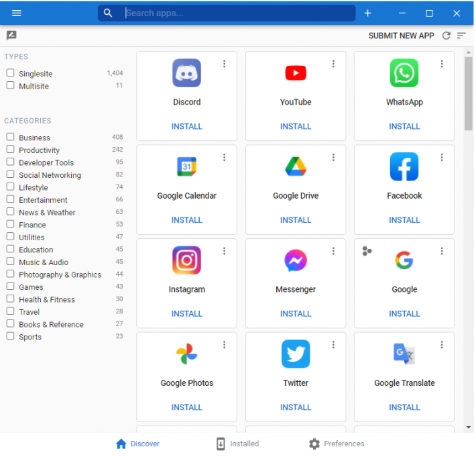This screenshot has height=457, width=476.
Task: Check the Singlesite type filter
Action: tap(10, 72)
